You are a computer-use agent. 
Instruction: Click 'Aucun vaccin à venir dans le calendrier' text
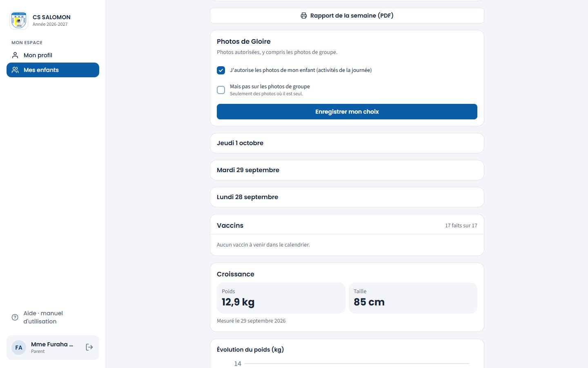(x=263, y=245)
